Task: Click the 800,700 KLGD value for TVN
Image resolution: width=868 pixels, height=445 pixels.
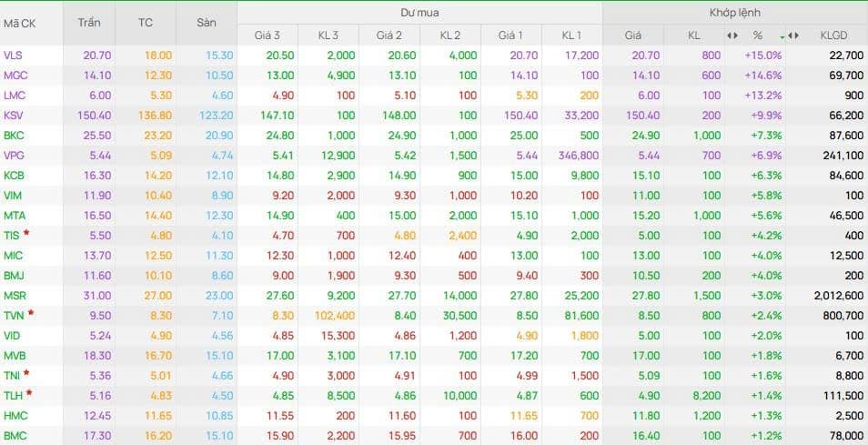Action: coord(844,316)
